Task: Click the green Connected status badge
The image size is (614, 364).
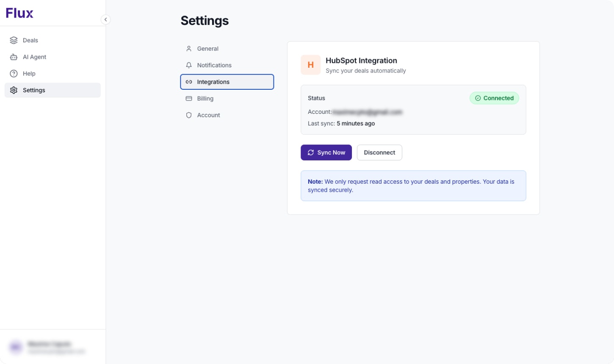Action: [x=494, y=98]
